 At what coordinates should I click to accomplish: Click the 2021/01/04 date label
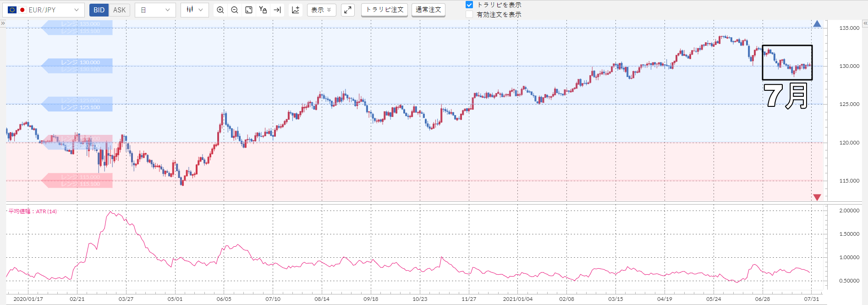(518, 299)
